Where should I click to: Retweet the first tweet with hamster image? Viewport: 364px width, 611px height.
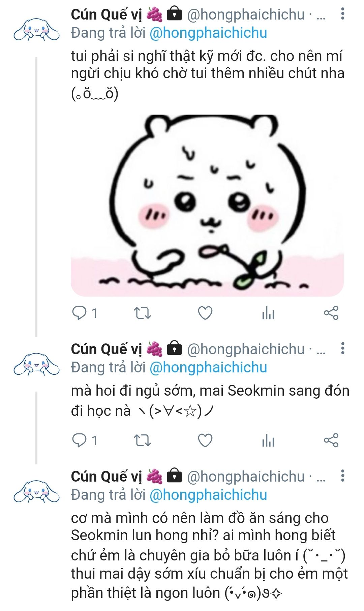(x=142, y=313)
